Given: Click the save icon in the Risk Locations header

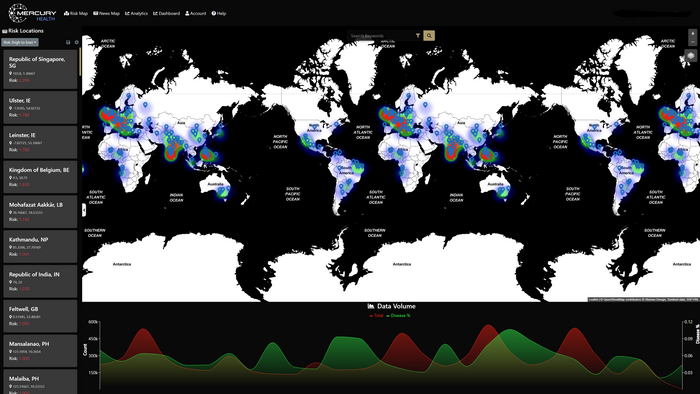Looking at the screenshot, I should 68,42.
